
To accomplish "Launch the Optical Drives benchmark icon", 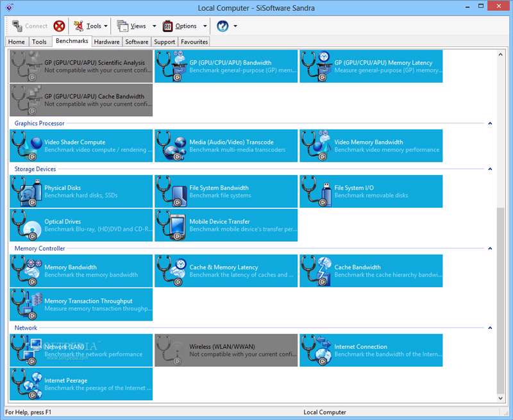I will tap(27, 225).
